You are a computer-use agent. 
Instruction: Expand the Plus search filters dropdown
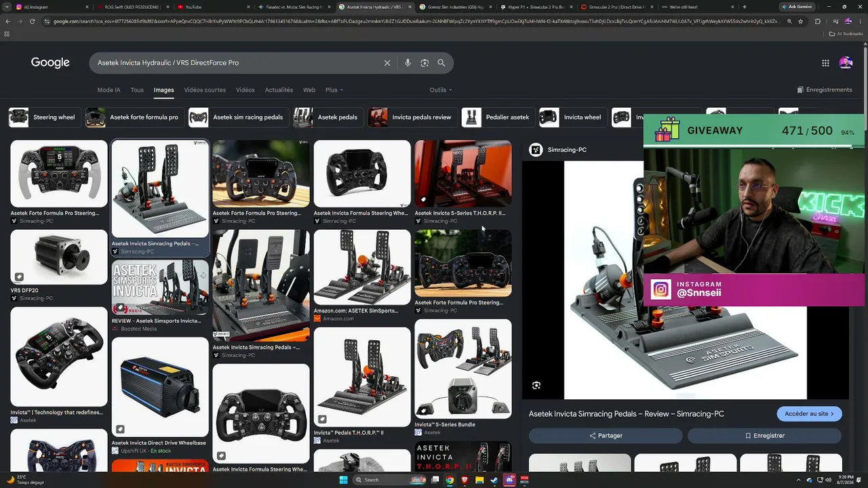pos(334,90)
